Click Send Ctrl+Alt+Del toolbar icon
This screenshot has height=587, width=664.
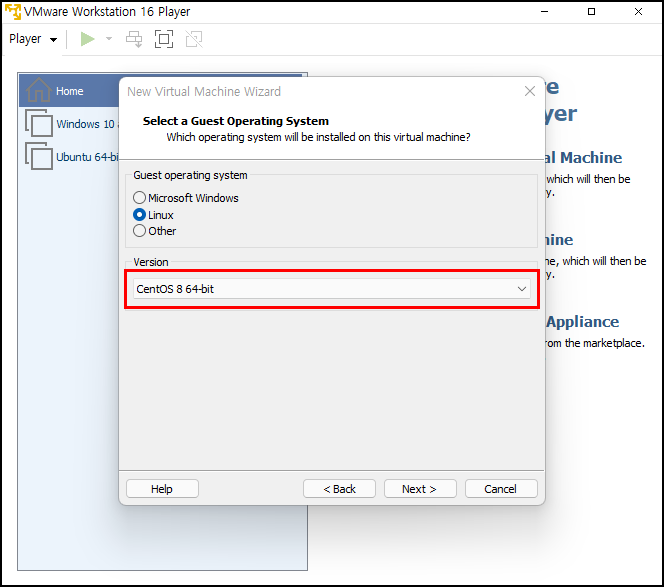click(134, 39)
